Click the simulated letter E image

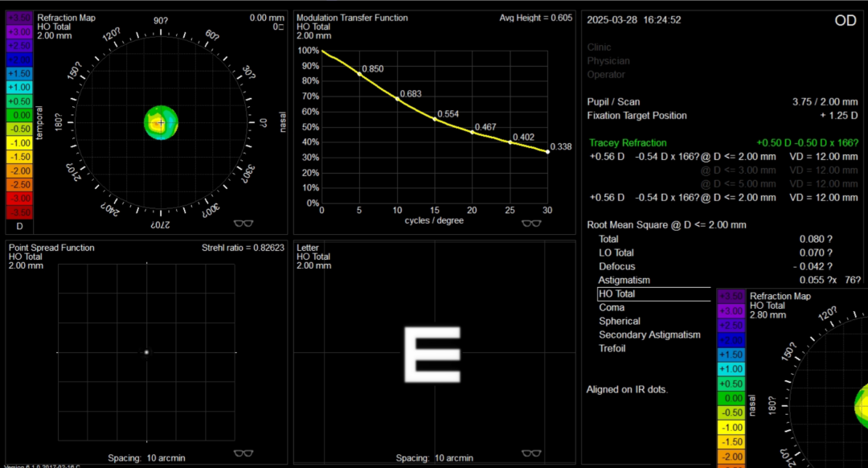pos(432,355)
